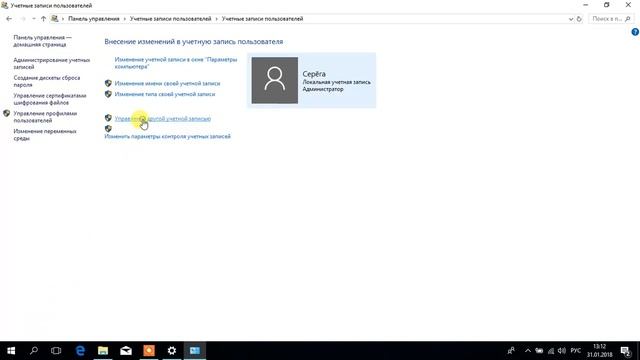Open the Windows Start menu

[x=11, y=351]
